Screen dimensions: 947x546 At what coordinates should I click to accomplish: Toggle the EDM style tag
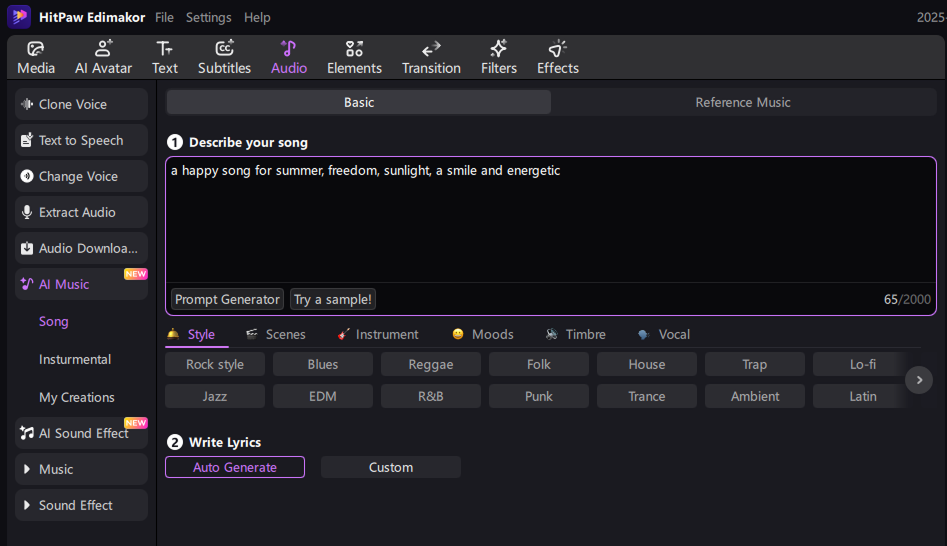coord(323,396)
